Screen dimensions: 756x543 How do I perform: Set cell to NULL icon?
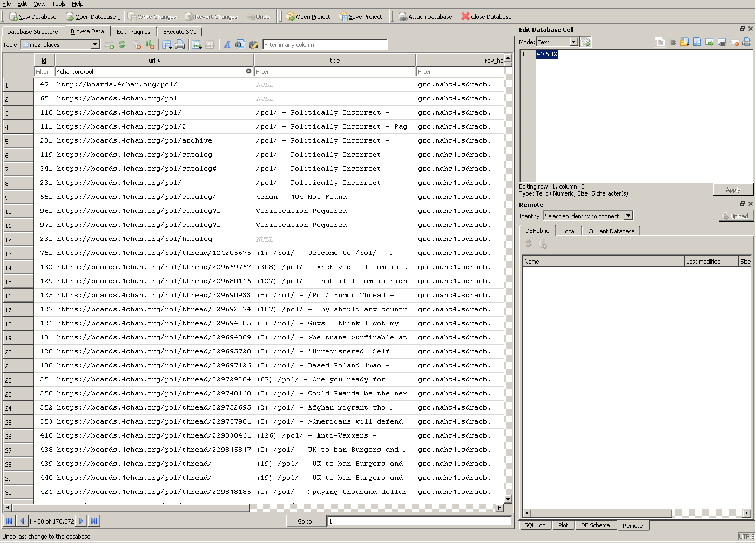coord(734,42)
